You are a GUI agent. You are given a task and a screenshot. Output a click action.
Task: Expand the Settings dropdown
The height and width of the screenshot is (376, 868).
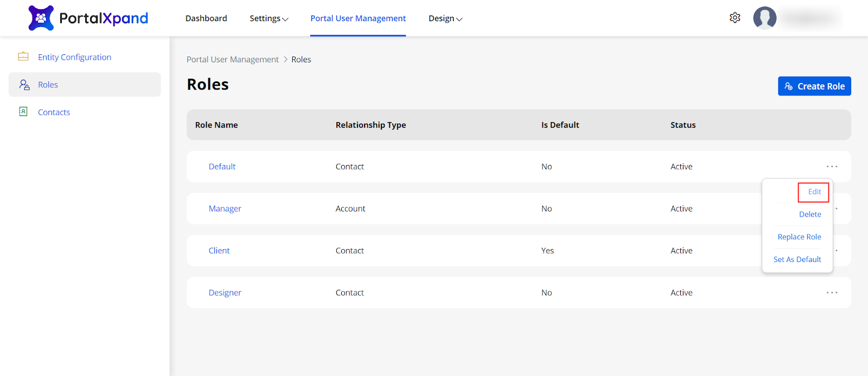(269, 18)
